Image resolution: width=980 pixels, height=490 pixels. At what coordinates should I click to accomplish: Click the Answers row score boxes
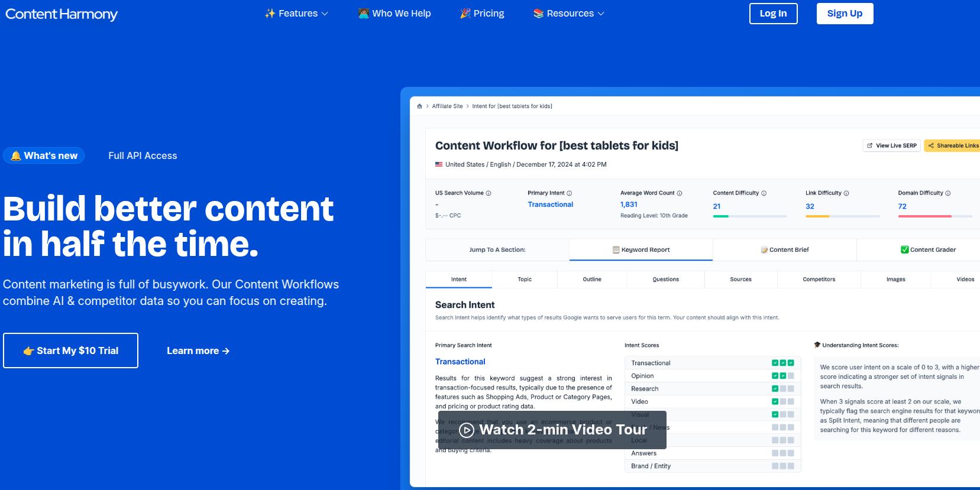coord(783,453)
